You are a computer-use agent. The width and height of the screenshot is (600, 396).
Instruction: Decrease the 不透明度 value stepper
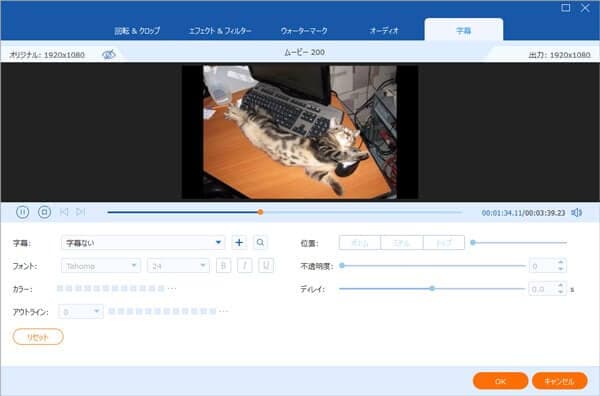coord(561,269)
